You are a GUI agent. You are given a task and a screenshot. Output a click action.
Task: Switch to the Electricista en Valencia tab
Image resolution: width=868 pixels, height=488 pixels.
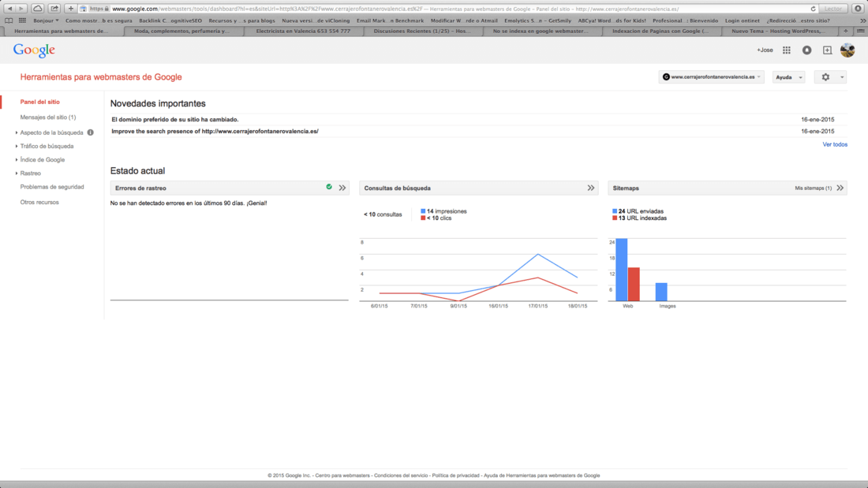coord(303,31)
